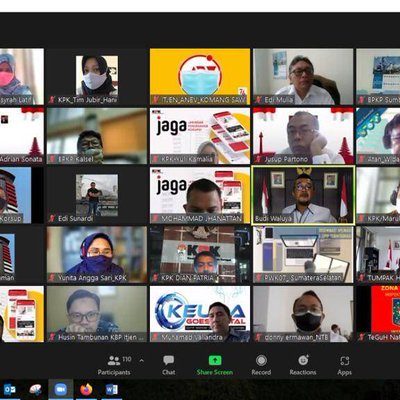
Task: Click muted mic icon on Yunita Angga Sari_KPK
Action: (52, 278)
